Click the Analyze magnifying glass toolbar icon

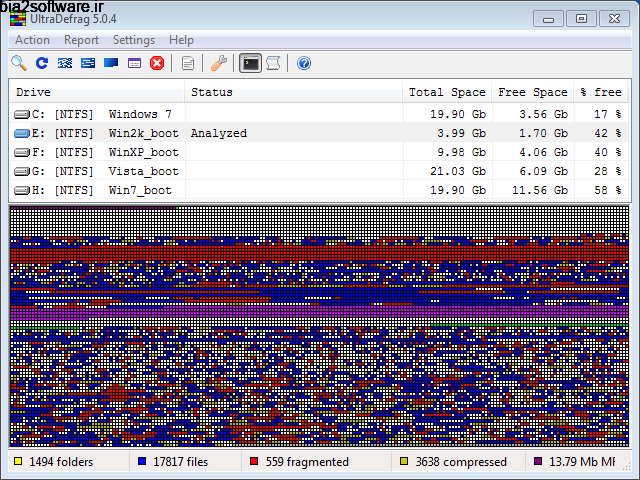pos(19,63)
